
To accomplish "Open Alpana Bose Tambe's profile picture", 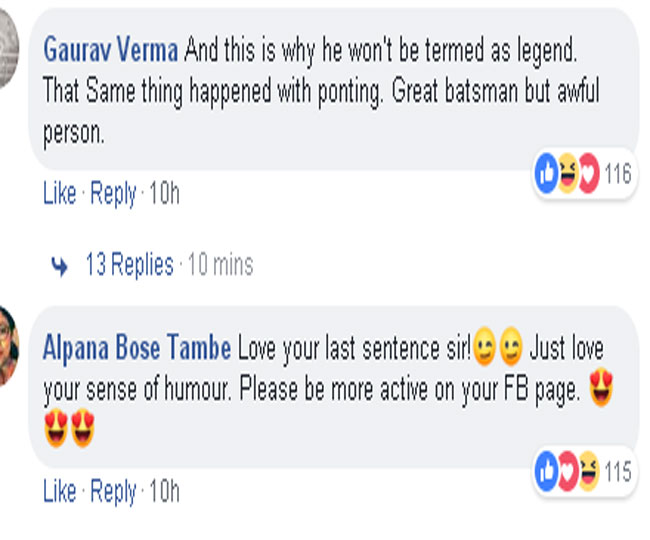I will tap(7, 350).
